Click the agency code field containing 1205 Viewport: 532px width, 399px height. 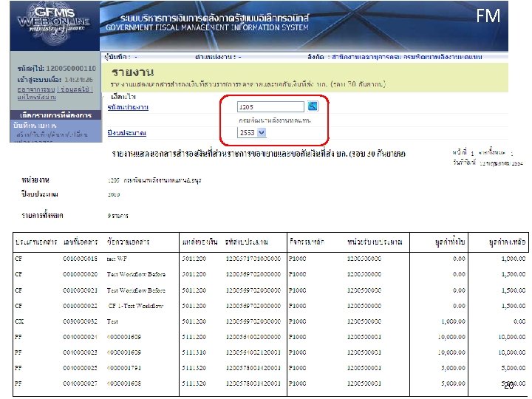(x=270, y=107)
